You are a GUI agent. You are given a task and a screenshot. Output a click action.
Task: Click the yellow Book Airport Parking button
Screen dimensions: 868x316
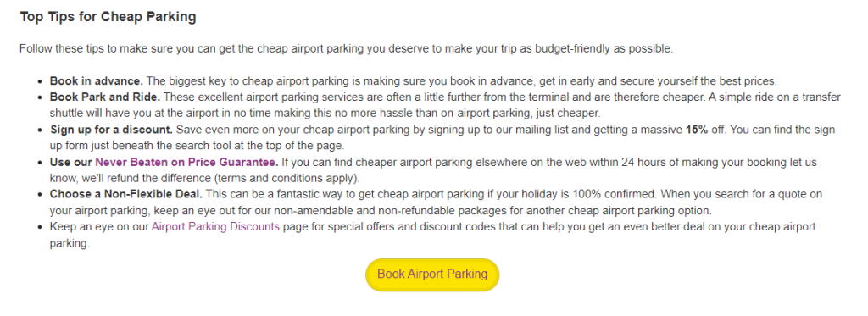coord(432,274)
